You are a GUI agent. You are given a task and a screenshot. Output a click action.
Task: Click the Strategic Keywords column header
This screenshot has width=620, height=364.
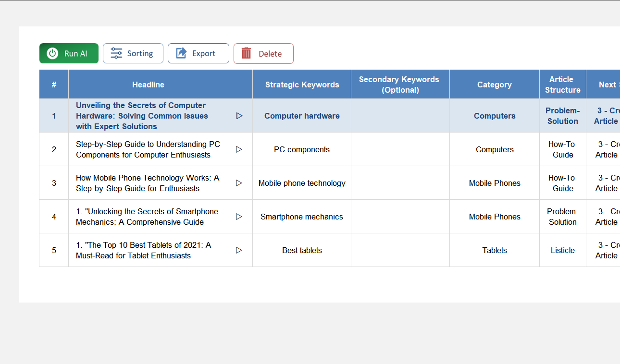tap(302, 85)
